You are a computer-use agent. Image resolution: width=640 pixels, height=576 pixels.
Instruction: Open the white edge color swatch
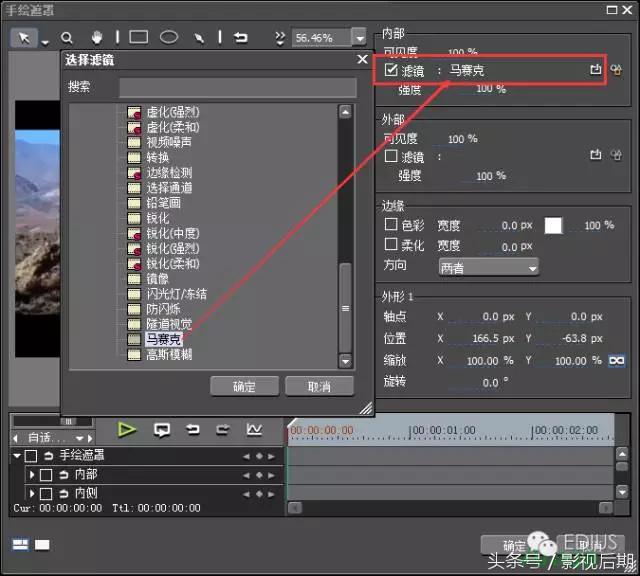553,225
